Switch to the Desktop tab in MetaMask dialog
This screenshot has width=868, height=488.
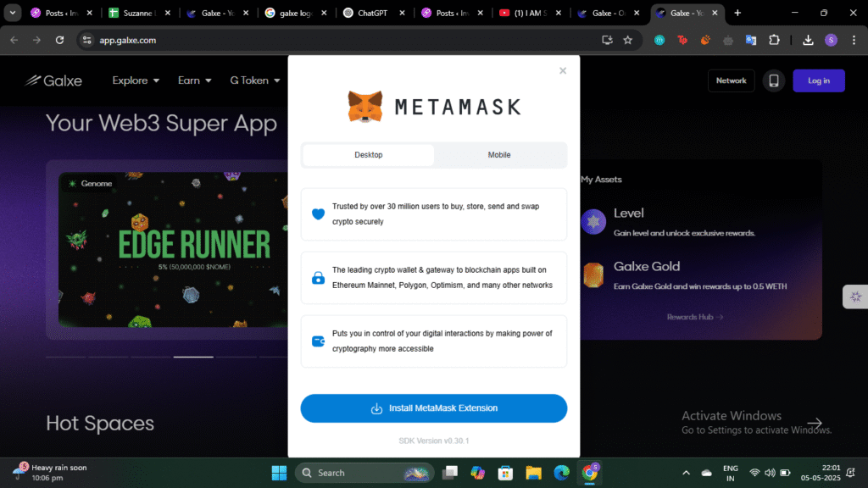pos(368,155)
